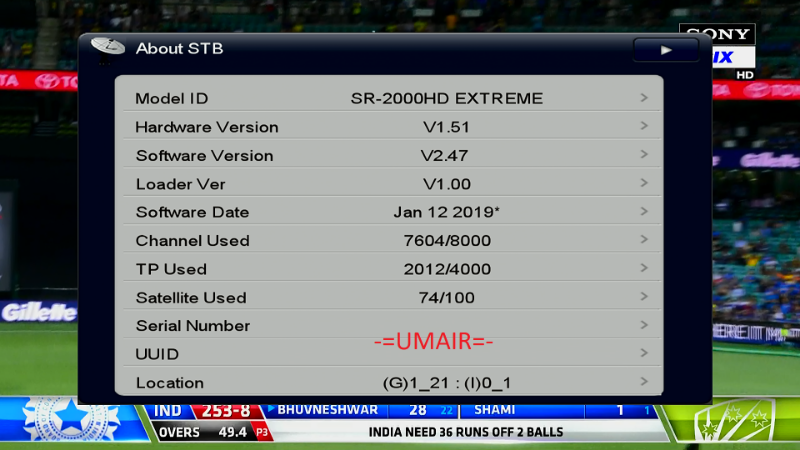Click the Loader Ver row arrow

645,184
